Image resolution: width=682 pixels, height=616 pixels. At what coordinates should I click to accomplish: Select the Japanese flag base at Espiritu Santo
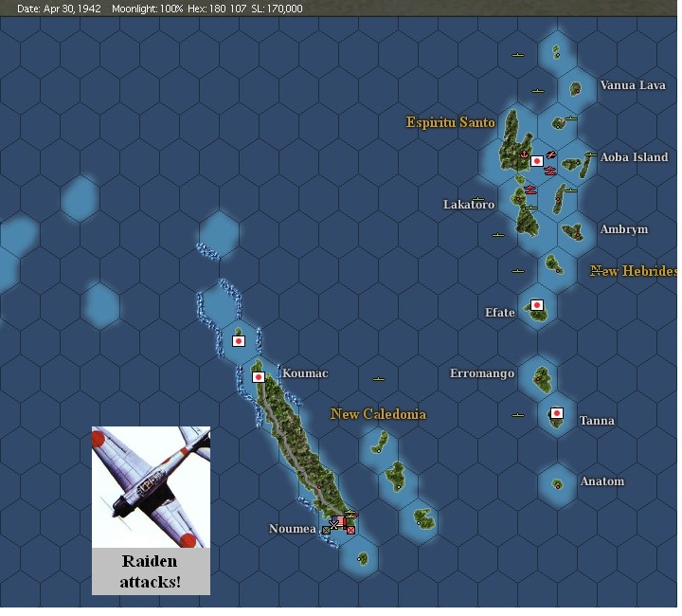click(x=537, y=161)
